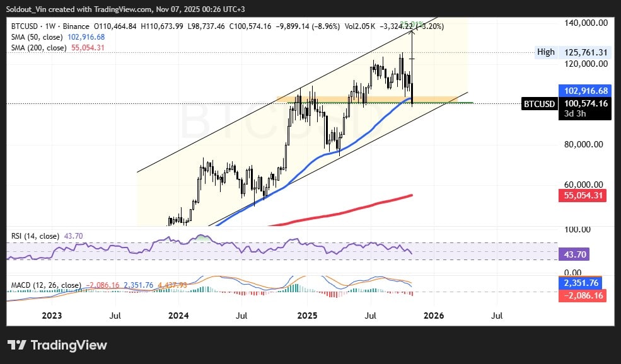Click the blue 102,916.68 price axis label
The width and height of the screenshot is (621, 364).
584,91
